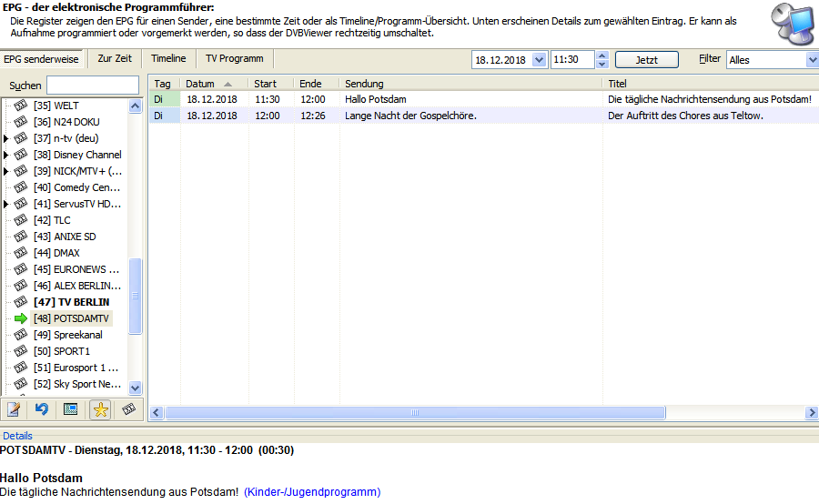The image size is (819, 504).
Task: Sort by the Datum column header
Action: click(x=208, y=84)
